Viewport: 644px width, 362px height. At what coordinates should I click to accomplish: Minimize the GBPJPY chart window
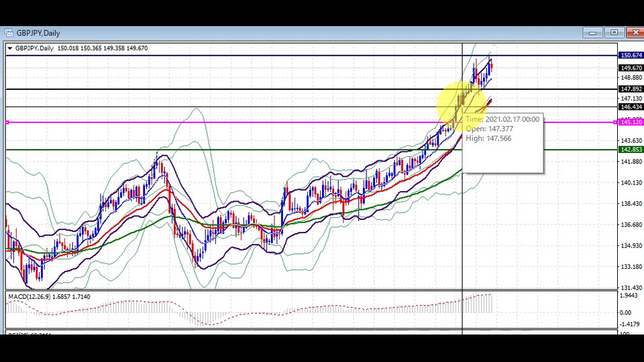[x=592, y=33]
